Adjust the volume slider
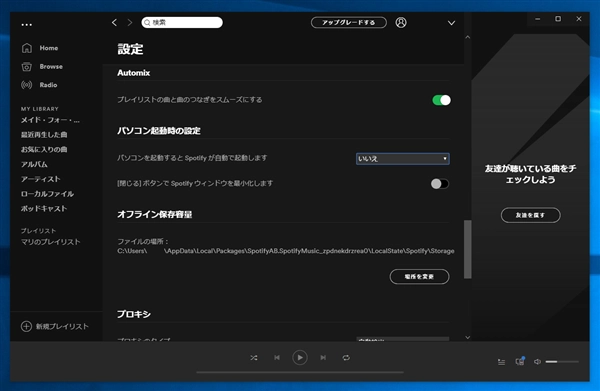The height and width of the screenshot is (391, 600). pyautogui.click(x=562, y=362)
